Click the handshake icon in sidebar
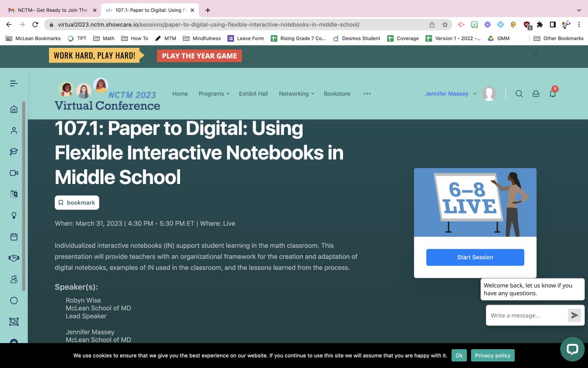 [14, 258]
